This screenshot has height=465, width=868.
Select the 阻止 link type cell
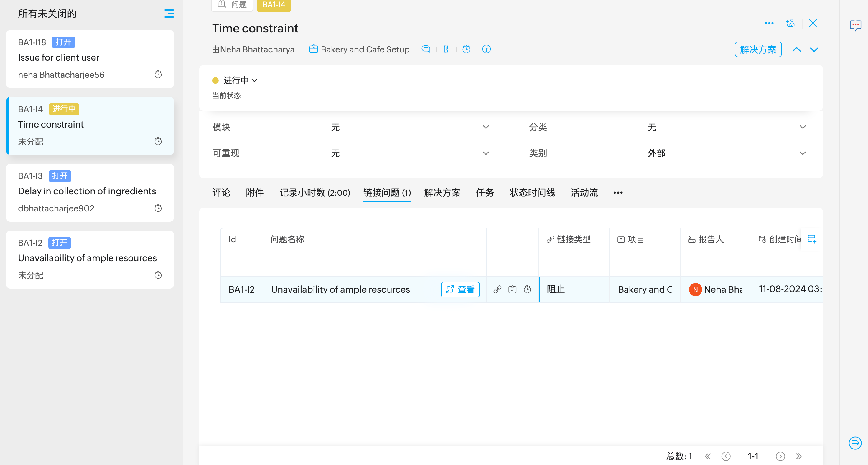point(574,289)
